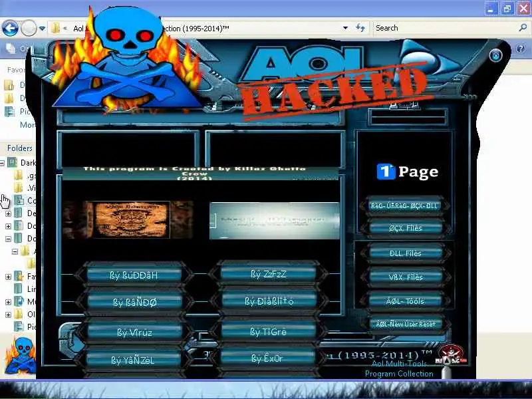The height and width of the screenshot is (399, 532).
Task: Click AOL-New User Reset button
Action: tap(406, 324)
